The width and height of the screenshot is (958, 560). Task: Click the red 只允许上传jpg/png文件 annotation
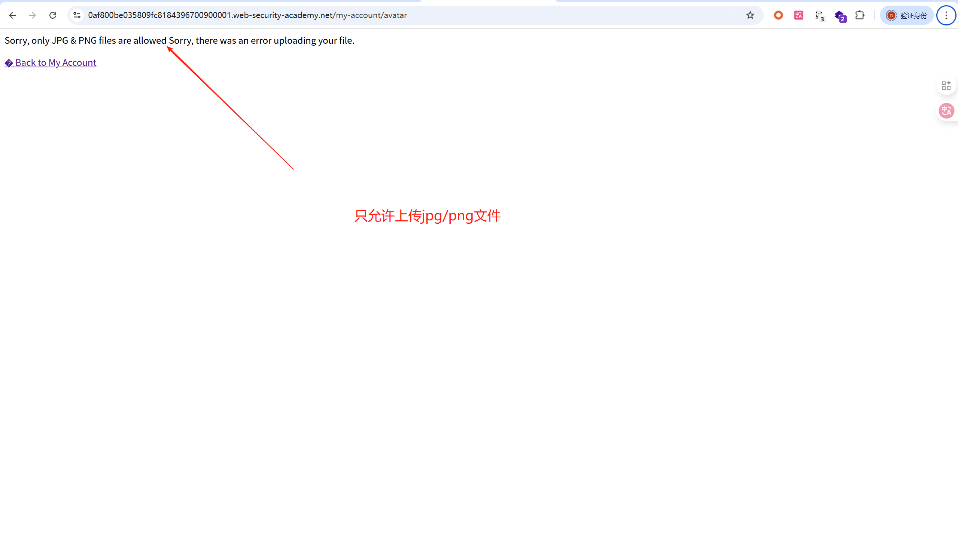coord(427,216)
